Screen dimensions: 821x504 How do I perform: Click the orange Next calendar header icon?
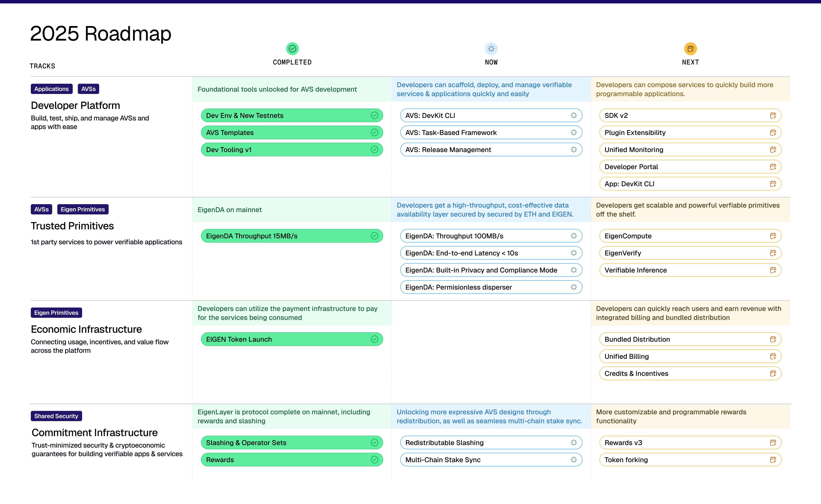pos(690,49)
